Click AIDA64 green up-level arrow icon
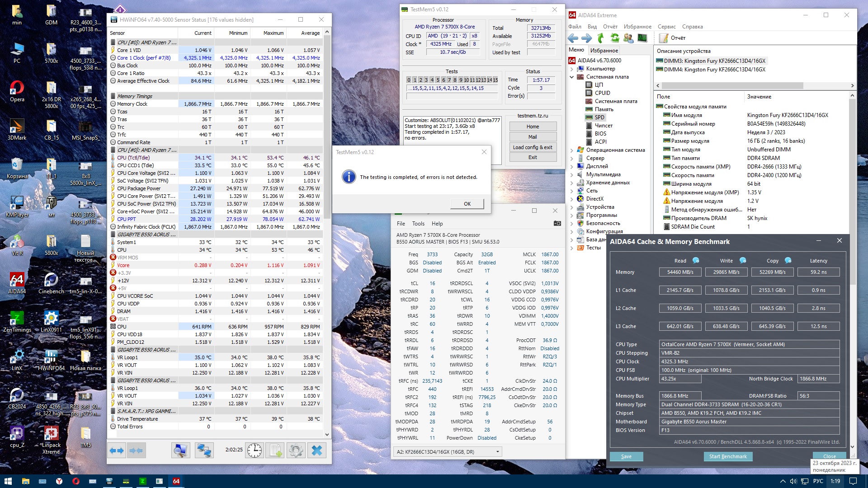868x488 pixels. point(600,38)
